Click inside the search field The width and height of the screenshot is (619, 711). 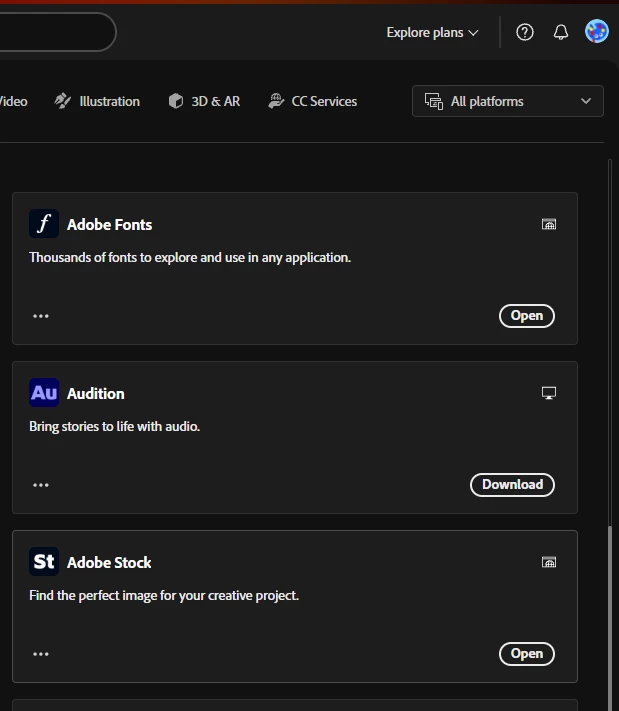pyautogui.click(x=57, y=32)
